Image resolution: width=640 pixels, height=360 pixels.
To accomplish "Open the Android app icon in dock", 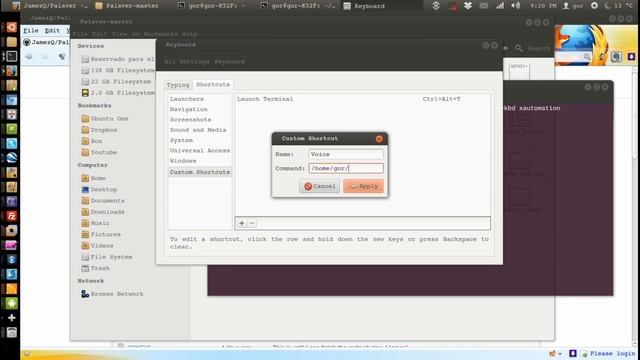I will [11, 303].
